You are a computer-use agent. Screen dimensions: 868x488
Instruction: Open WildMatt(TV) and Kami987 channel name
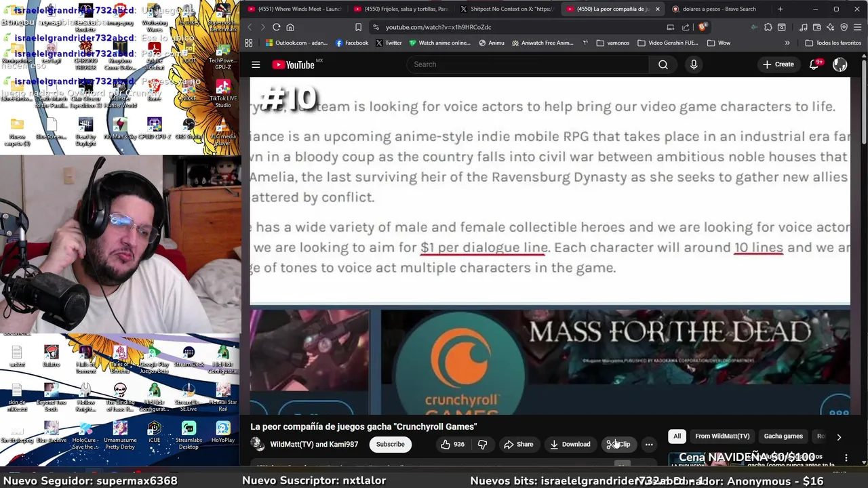click(314, 445)
